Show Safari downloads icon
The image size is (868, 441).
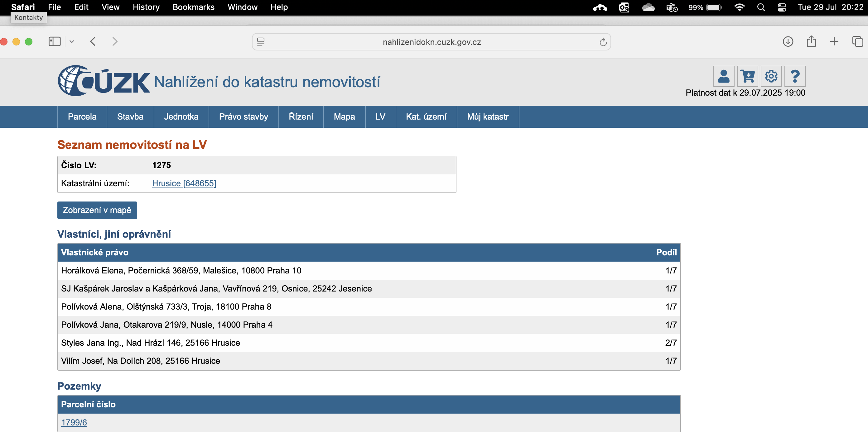click(x=788, y=42)
